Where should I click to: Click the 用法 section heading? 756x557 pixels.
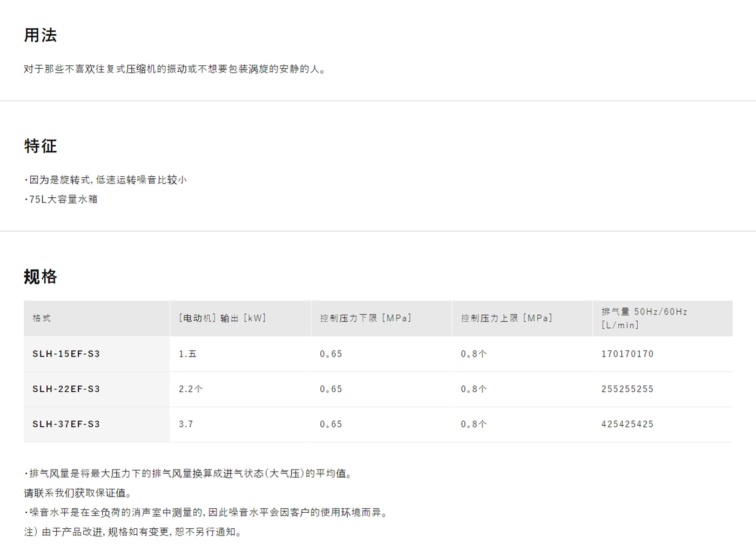pyautogui.click(x=40, y=36)
